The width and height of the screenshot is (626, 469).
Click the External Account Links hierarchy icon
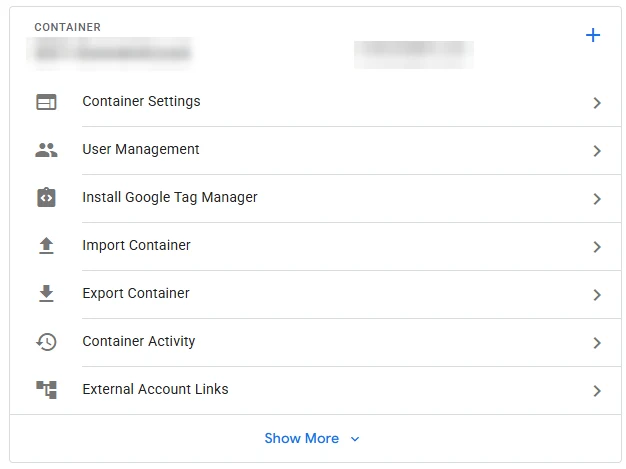click(46, 390)
